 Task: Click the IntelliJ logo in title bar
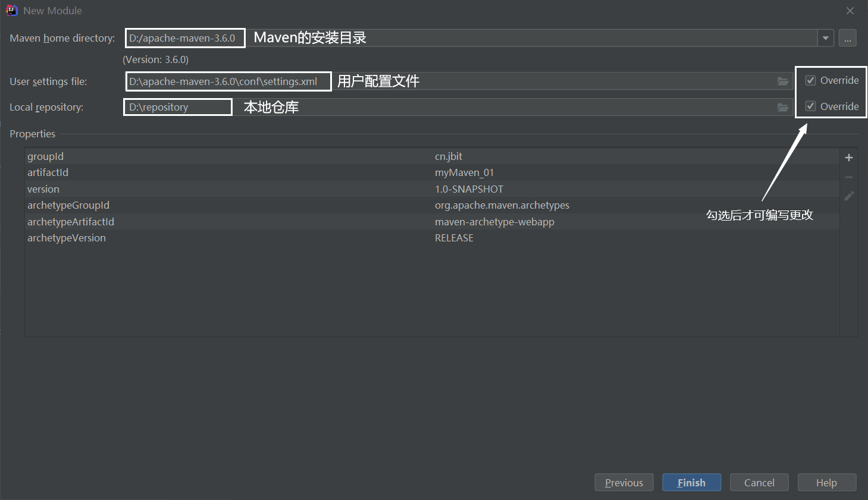[x=11, y=11]
